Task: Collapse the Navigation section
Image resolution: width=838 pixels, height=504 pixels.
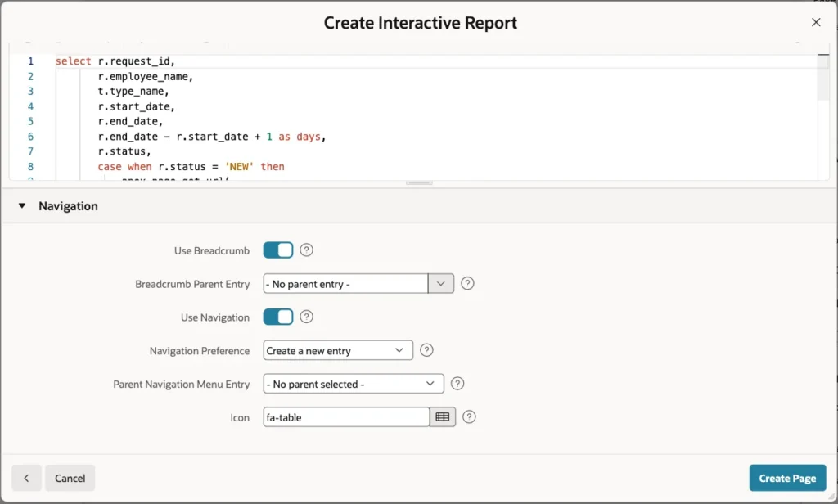Action: click(22, 205)
